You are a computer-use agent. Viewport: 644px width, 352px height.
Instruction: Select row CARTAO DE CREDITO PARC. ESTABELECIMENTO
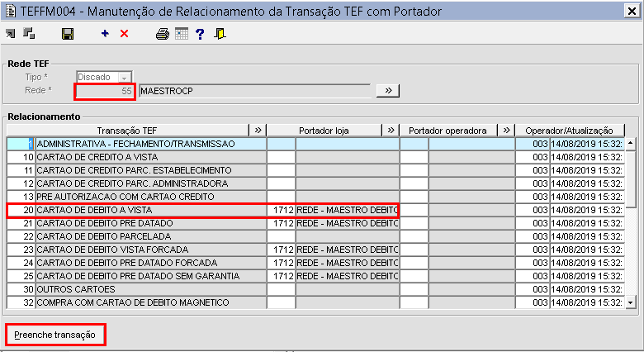click(x=315, y=170)
